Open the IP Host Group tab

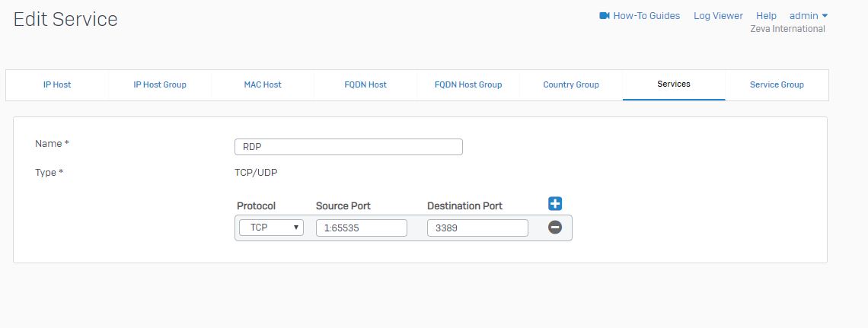pos(160,84)
